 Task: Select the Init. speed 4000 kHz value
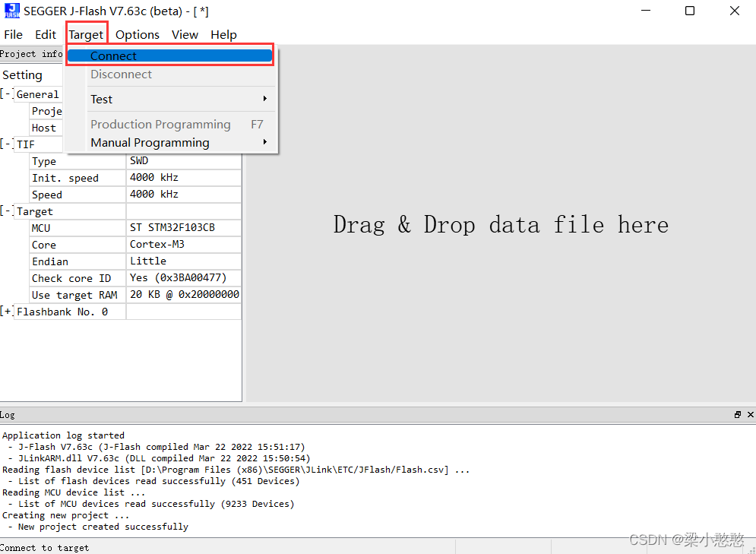tap(184, 177)
